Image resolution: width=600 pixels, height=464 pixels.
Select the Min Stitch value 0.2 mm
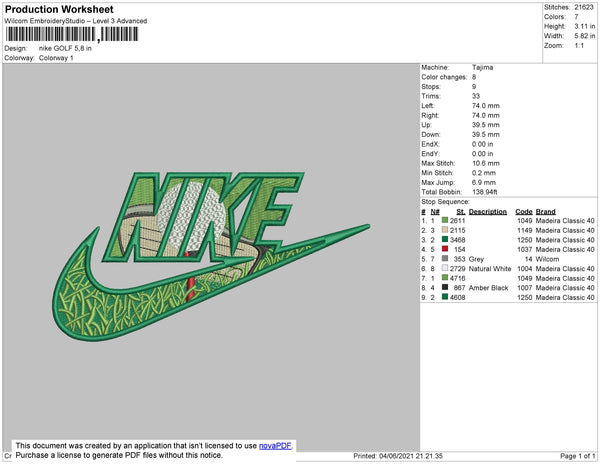(483, 173)
